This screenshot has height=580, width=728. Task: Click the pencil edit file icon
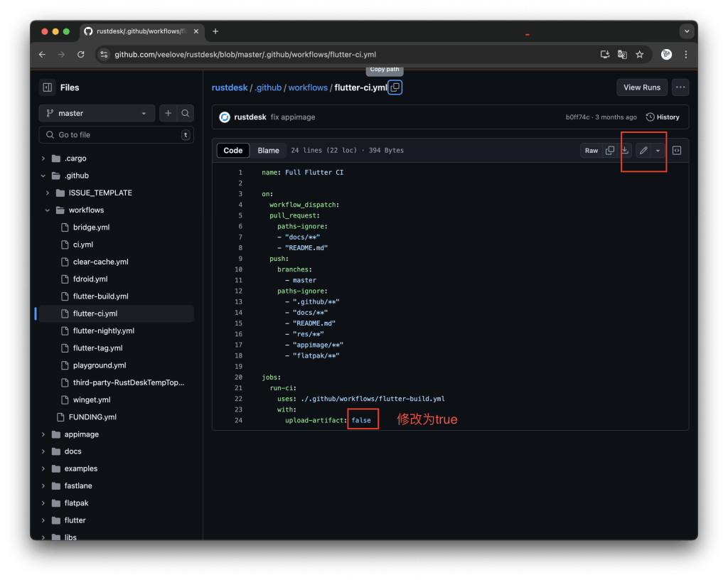coord(643,151)
